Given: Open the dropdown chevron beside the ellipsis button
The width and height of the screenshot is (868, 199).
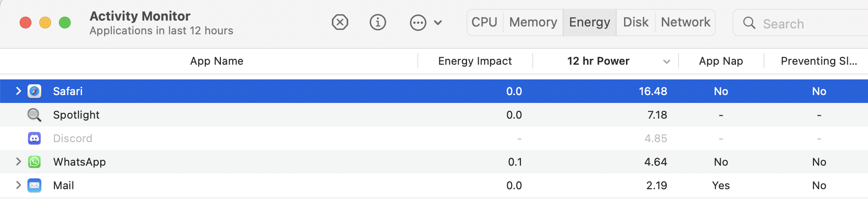Looking at the screenshot, I should (438, 23).
